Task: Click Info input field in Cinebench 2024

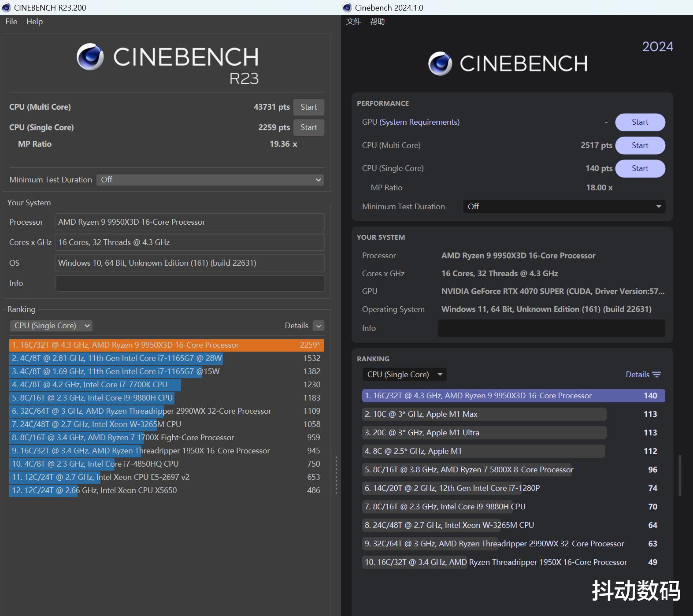Action: [x=551, y=328]
